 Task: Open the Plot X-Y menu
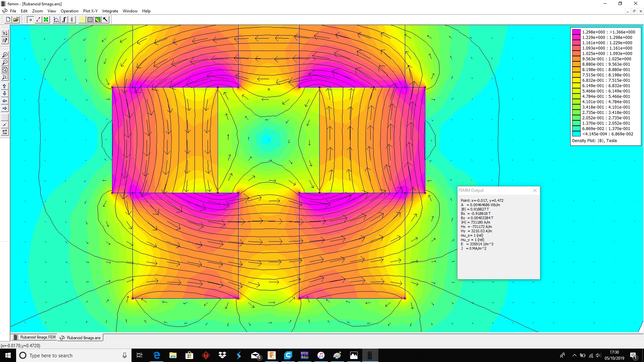point(90,11)
